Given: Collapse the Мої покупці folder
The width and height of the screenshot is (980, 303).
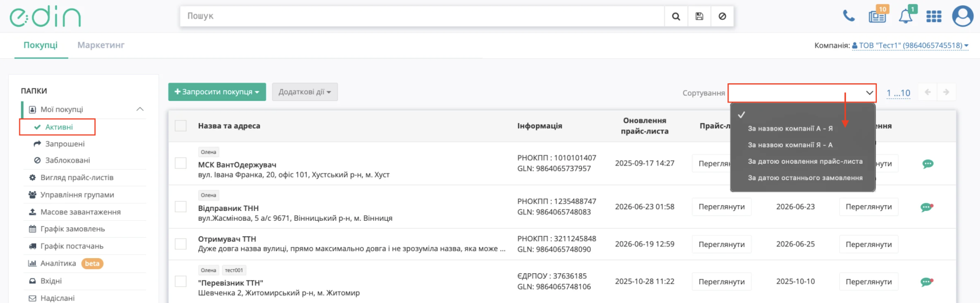Looking at the screenshot, I should click(x=140, y=109).
